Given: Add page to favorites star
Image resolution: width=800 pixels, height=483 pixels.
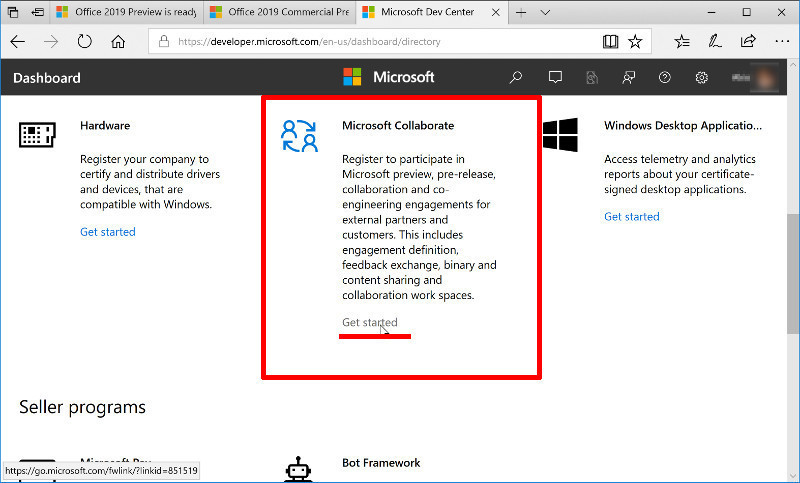Looking at the screenshot, I should click(635, 41).
